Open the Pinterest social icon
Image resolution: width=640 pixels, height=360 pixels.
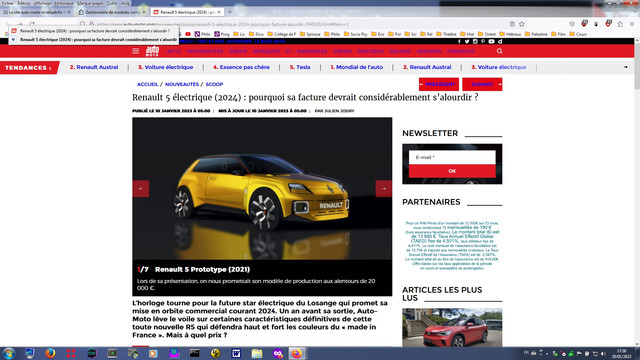pyautogui.click(x=483, y=42)
